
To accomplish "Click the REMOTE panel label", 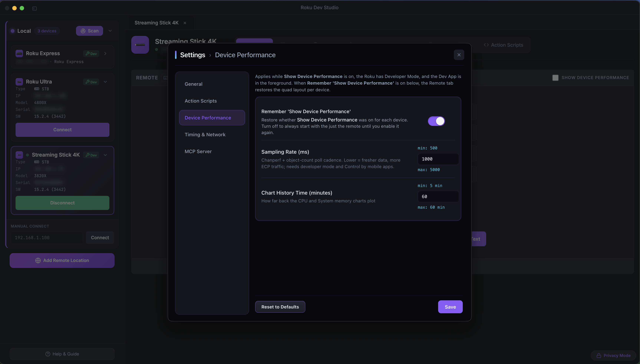I will point(147,78).
